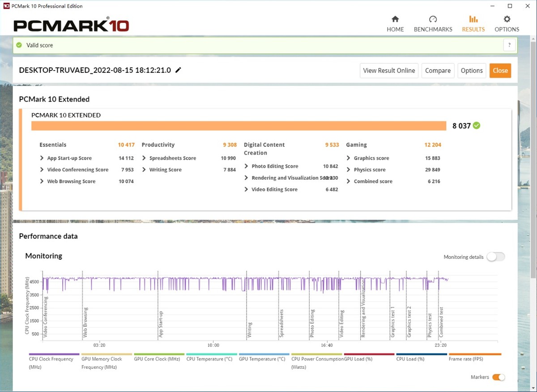Expand Spreadsheets Score details
This screenshot has height=392, width=537.
click(145, 158)
